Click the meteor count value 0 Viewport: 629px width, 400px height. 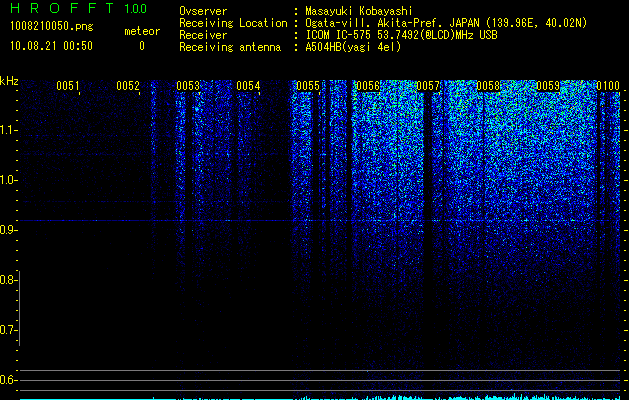[x=142, y=46]
